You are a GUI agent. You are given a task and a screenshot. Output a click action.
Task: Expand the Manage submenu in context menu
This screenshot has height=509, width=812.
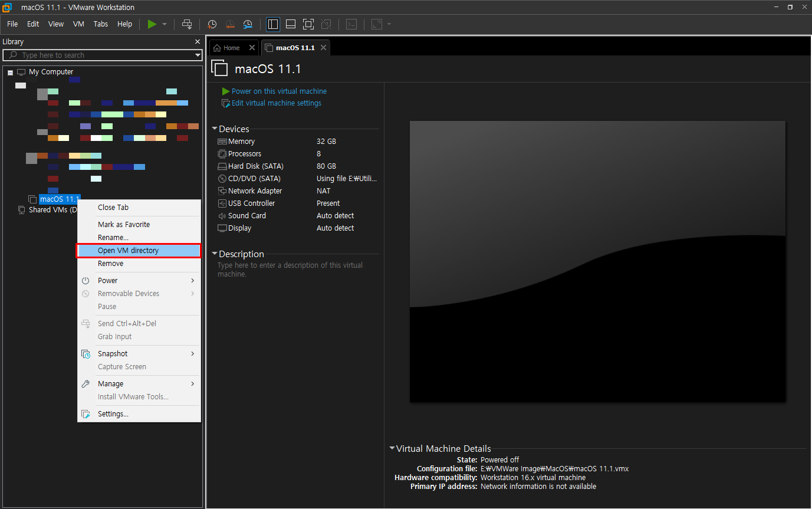[x=139, y=384]
